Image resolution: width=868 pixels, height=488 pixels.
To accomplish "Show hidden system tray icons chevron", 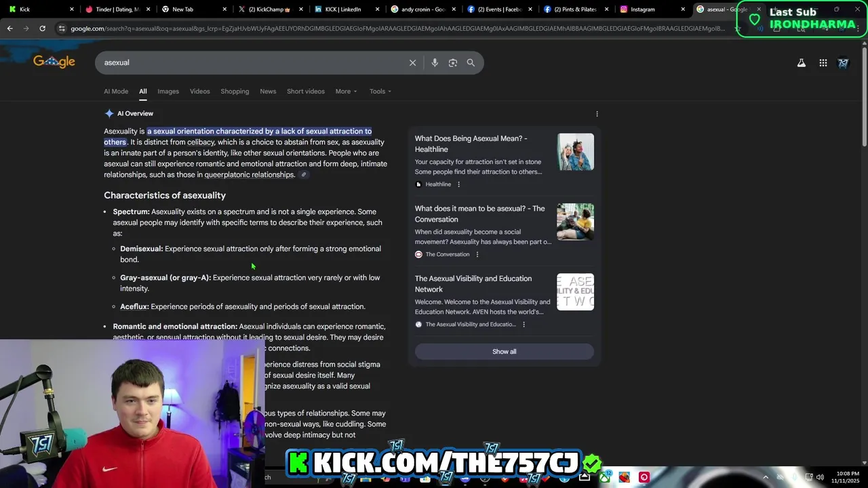I will pyautogui.click(x=766, y=477).
